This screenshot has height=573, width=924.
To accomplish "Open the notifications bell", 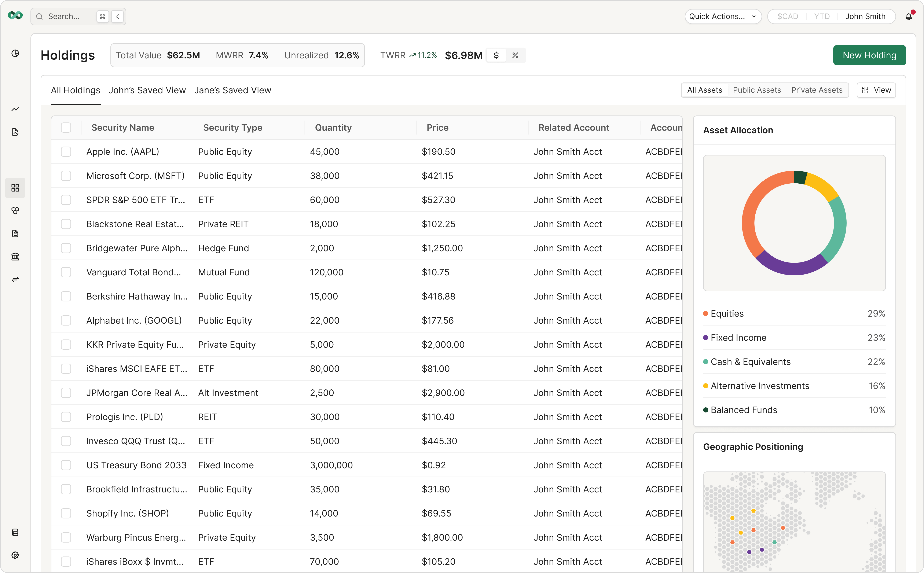I will point(909,16).
